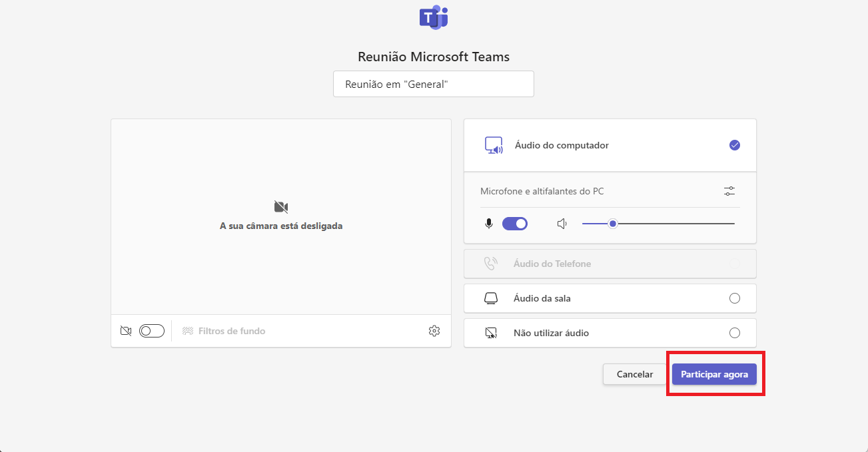Click Participar agora button

pyautogui.click(x=714, y=374)
